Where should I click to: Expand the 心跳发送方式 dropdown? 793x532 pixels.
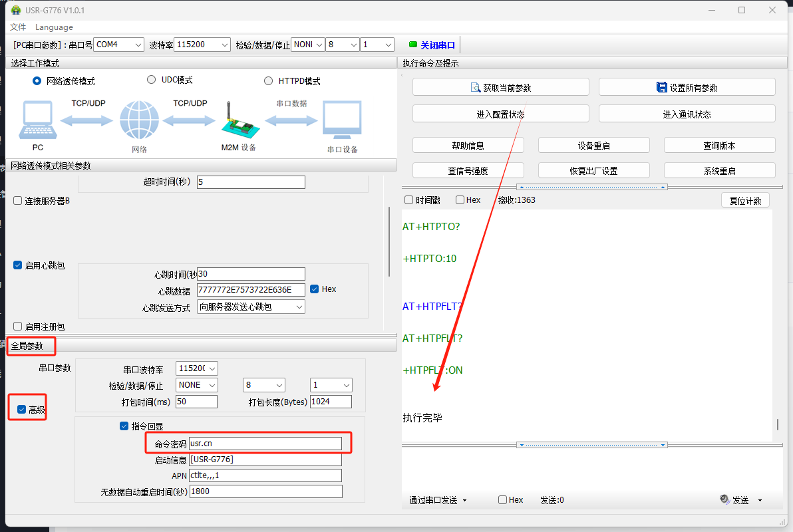[x=299, y=307]
